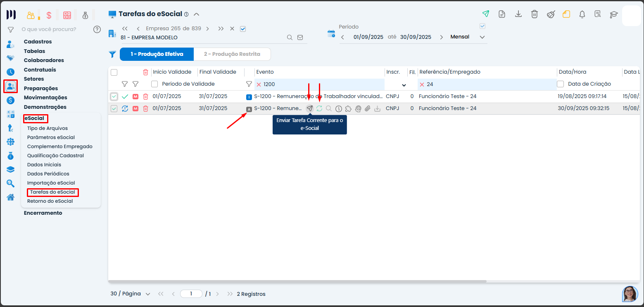Image resolution: width=644 pixels, height=307 pixels.
Task: Toggle the select-all checkbox in table header
Action: click(x=114, y=72)
